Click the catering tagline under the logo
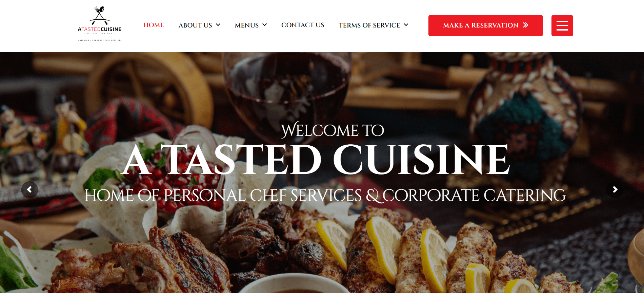 click(x=100, y=40)
